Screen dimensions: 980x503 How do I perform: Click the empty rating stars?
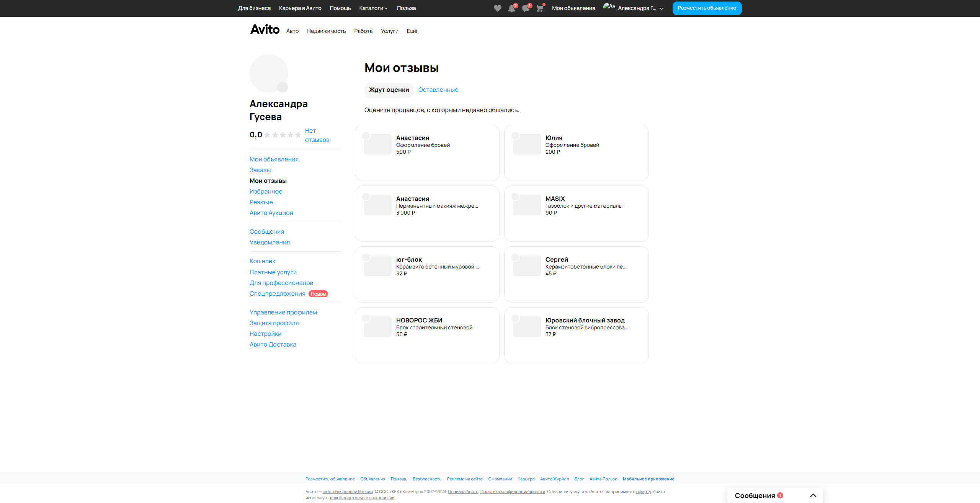click(x=283, y=135)
